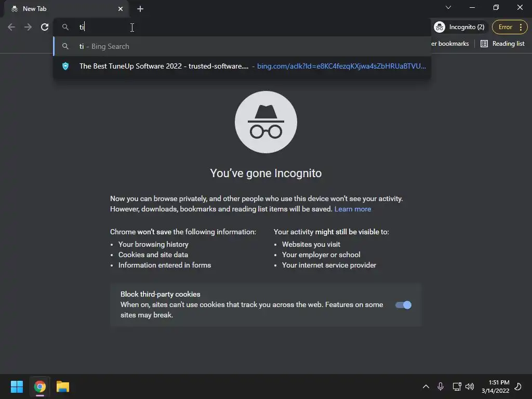The width and height of the screenshot is (532, 399).
Task: Restore down the Chrome window
Action: (496, 7)
